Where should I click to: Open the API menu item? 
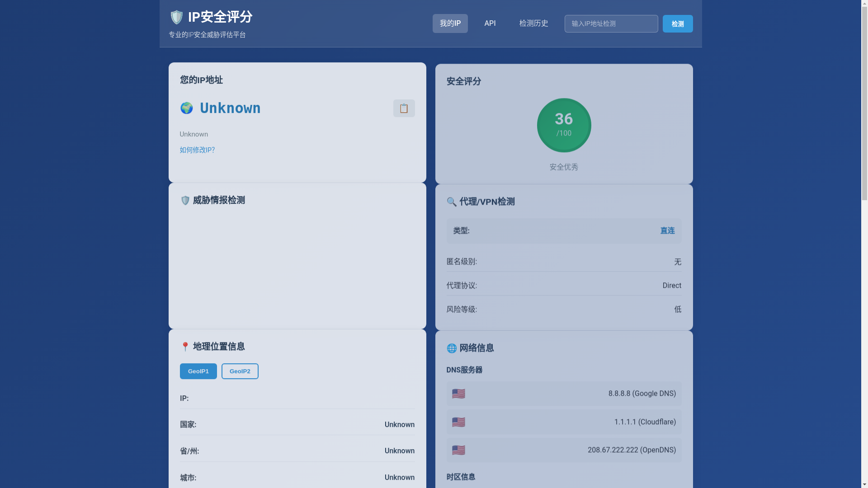point(490,23)
